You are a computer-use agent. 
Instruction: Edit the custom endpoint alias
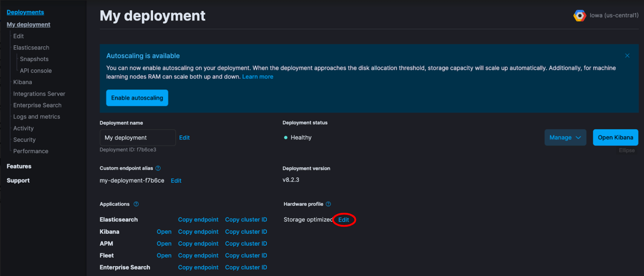pyautogui.click(x=176, y=181)
